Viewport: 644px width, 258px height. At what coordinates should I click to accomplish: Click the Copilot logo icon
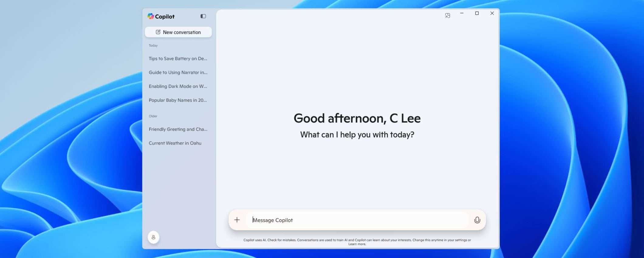tap(151, 16)
